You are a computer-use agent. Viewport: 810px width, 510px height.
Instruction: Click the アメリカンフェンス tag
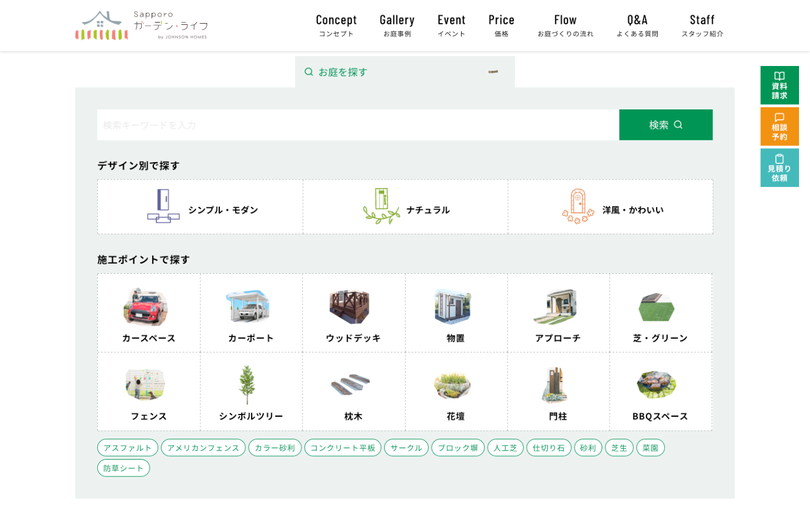203,448
